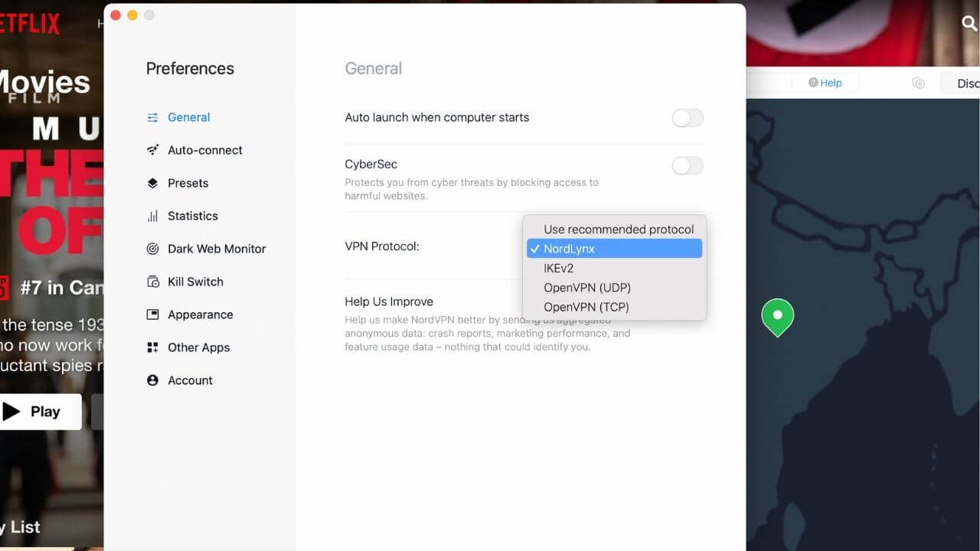Viewport: 980px width, 551px height.
Task: Click the green server pin on the map
Action: point(777,315)
